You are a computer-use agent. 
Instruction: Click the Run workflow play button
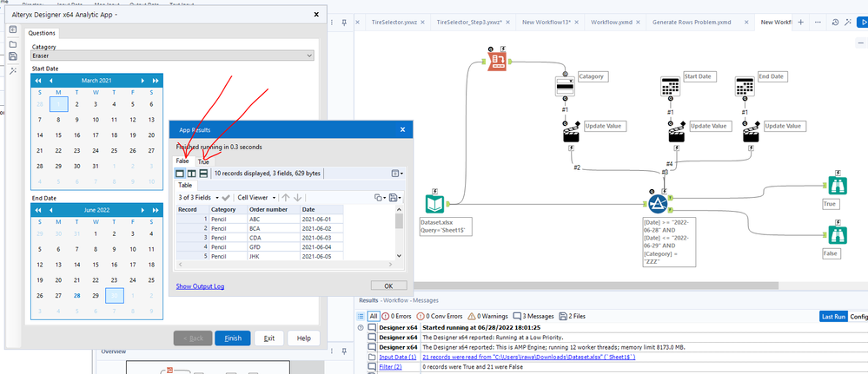point(863,23)
